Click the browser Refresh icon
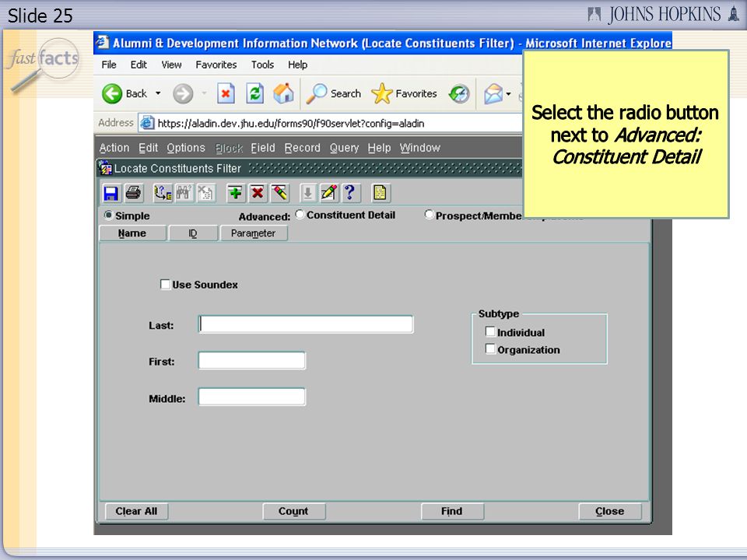The image size is (747, 560). pyautogui.click(x=255, y=94)
